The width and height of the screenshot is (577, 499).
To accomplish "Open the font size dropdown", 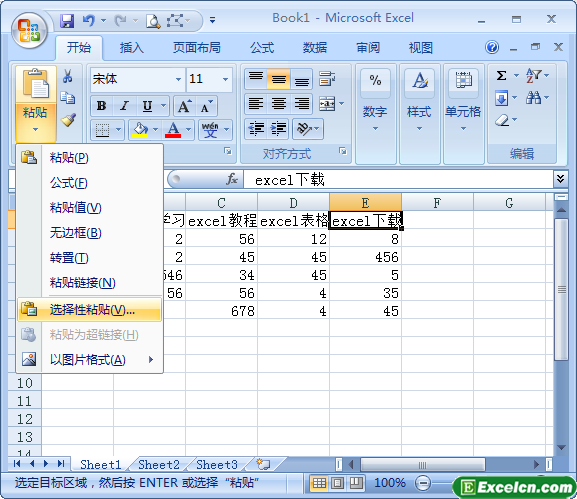I will pyautogui.click(x=225, y=79).
